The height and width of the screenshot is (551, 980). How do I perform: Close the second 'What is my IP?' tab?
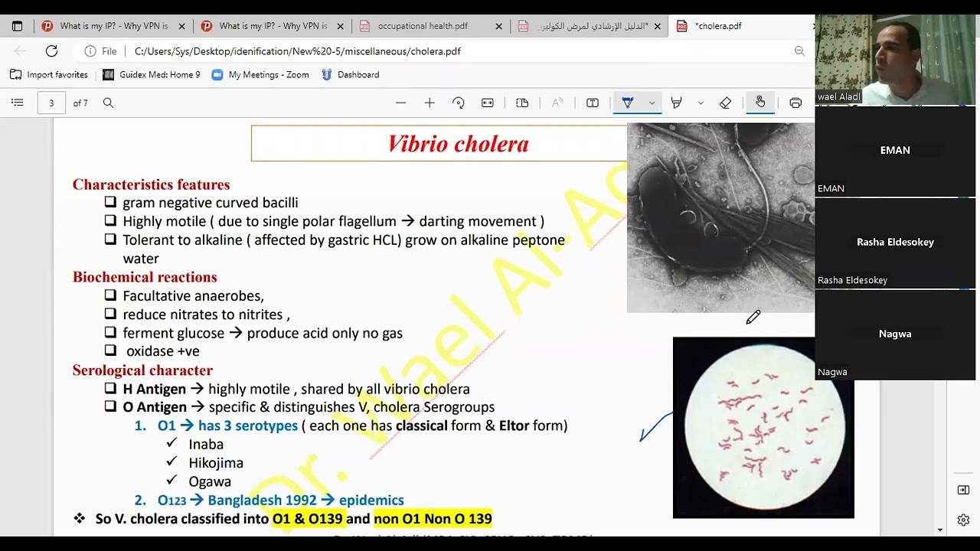(340, 26)
